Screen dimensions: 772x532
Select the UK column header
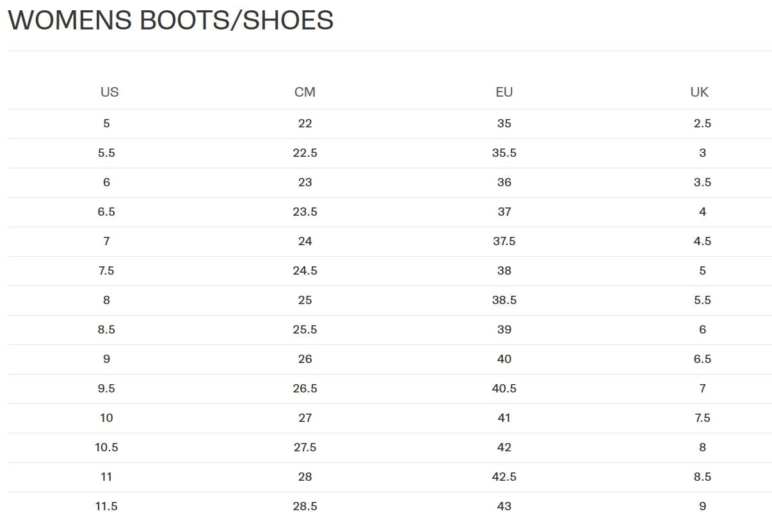[x=700, y=92]
